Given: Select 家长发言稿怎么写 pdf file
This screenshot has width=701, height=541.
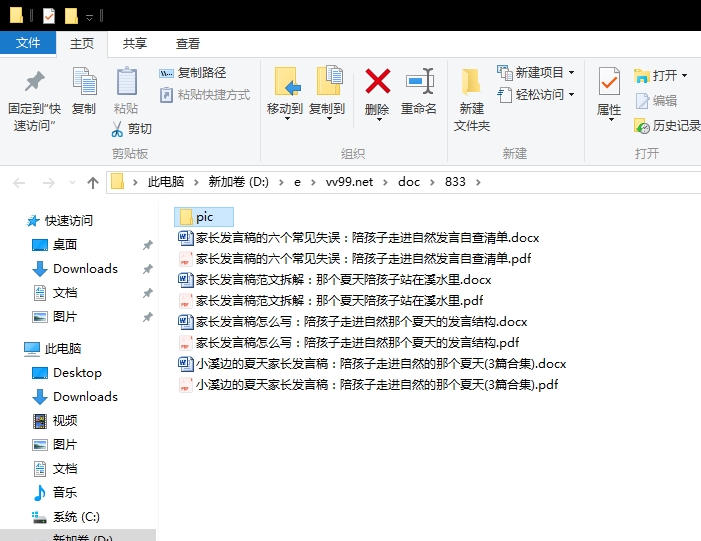Looking at the screenshot, I should [349, 342].
